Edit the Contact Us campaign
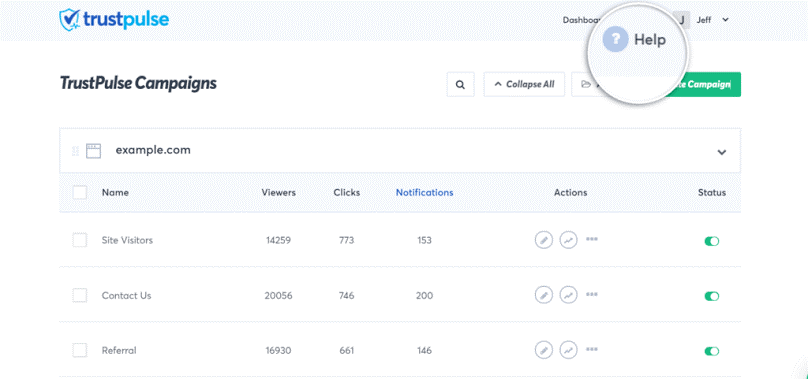This screenshot has height=379, width=808. click(x=544, y=295)
